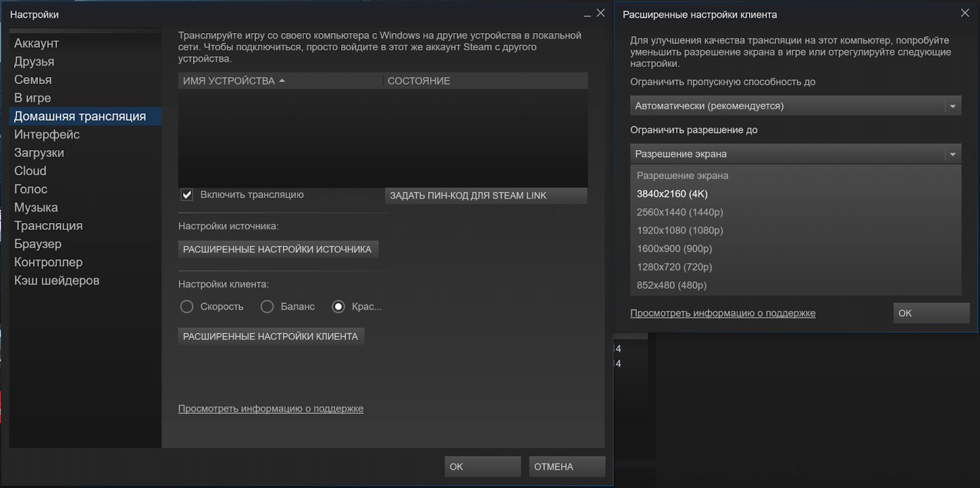This screenshot has height=488, width=980.
Task: Sort by ИМЯ УСТРОЙСТВА column header
Action: (281, 81)
